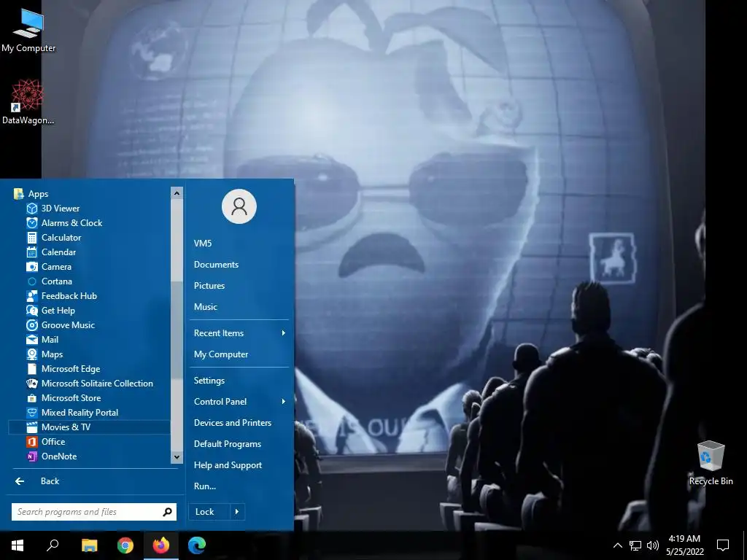Go Back to main Start menu

pos(37,481)
